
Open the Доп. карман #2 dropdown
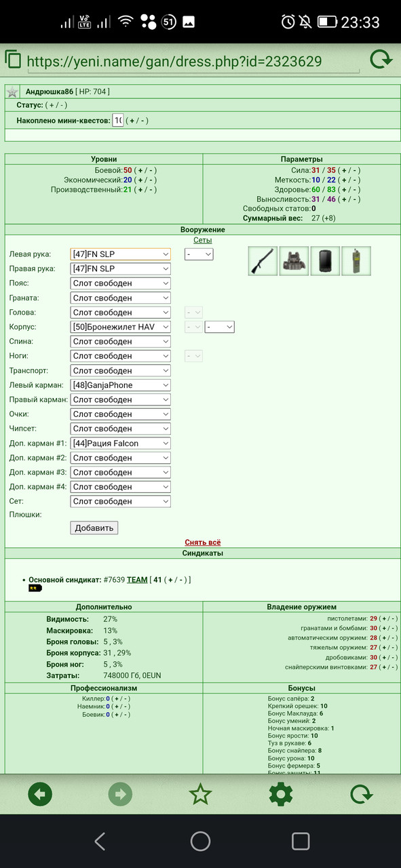[x=121, y=458]
